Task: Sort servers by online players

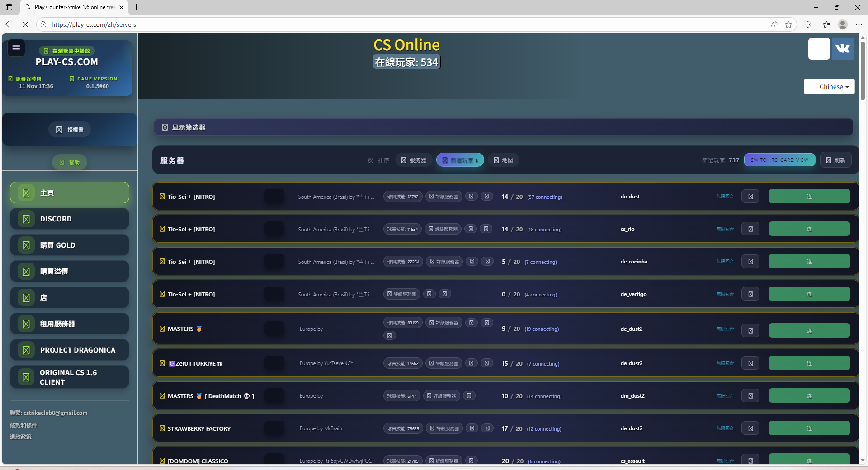Action: click(460, 160)
